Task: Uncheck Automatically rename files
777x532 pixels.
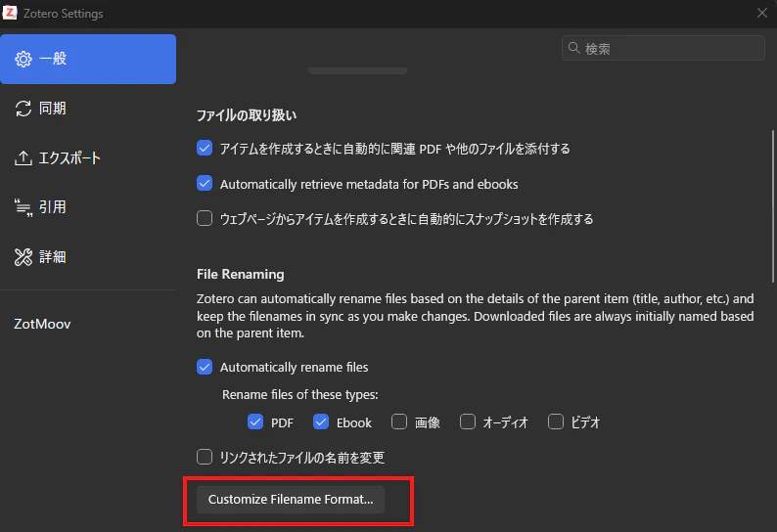Action: click(x=205, y=367)
